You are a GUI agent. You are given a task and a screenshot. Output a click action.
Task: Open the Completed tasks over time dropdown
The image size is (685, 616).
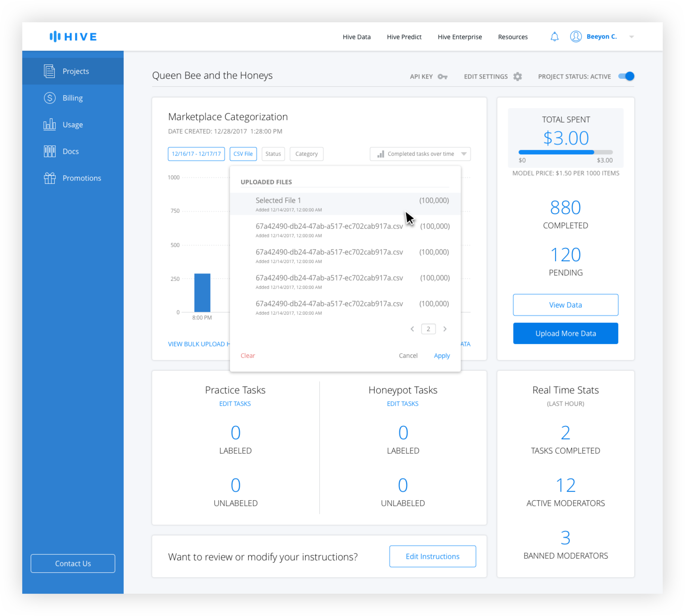tap(420, 154)
